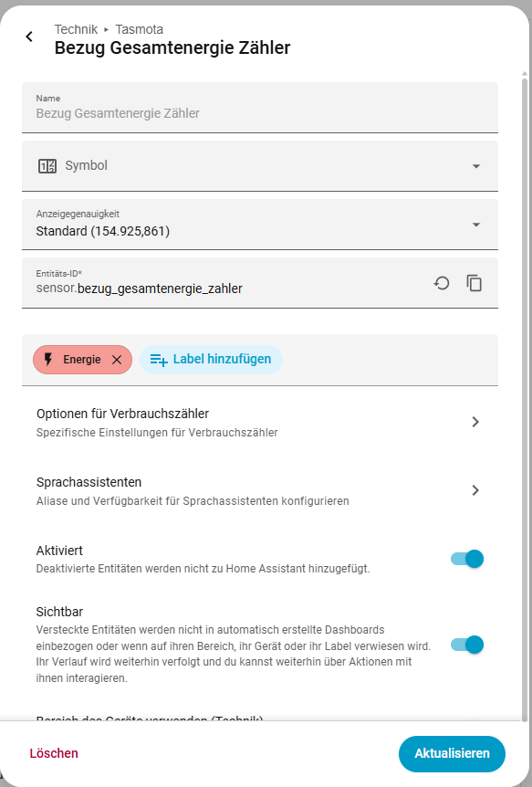Toggle the Aktiviert switch
532x787 pixels.
pyautogui.click(x=467, y=559)
